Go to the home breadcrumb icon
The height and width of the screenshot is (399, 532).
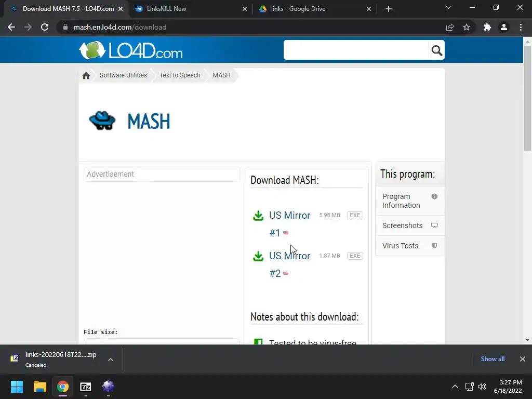[86, 75]
